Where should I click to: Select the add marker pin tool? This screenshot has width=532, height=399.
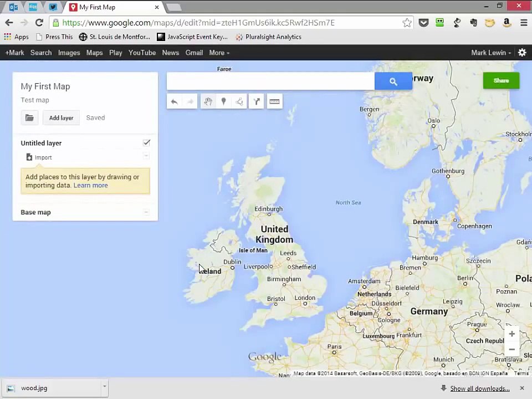click(x=223, y=101)
